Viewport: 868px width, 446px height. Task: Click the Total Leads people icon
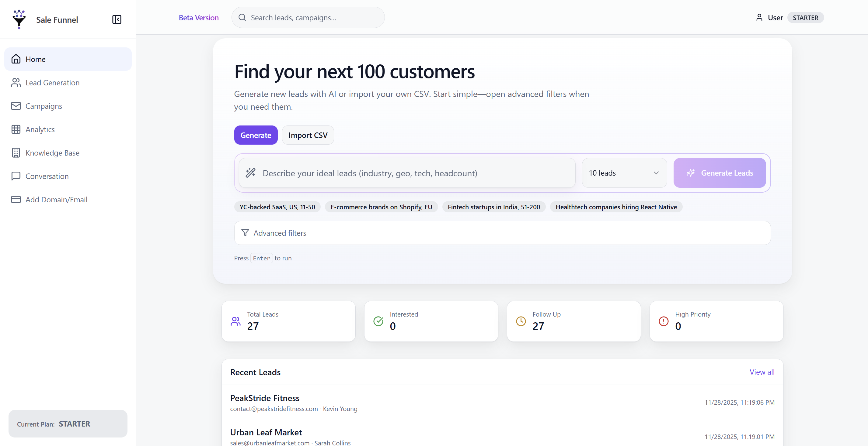click(235, 321)
